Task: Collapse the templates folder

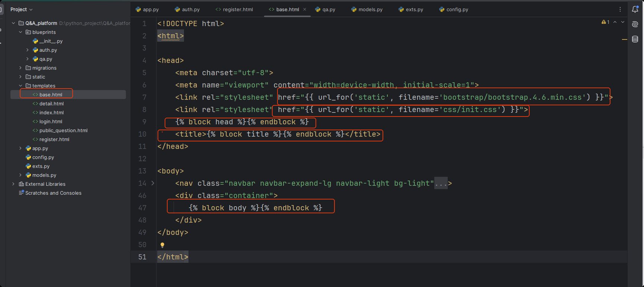Action: point(20,86)
